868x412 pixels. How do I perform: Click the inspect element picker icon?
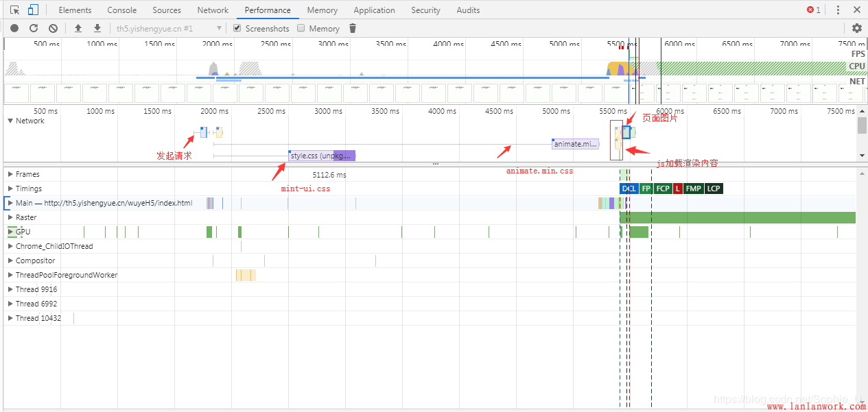[15, 10]
